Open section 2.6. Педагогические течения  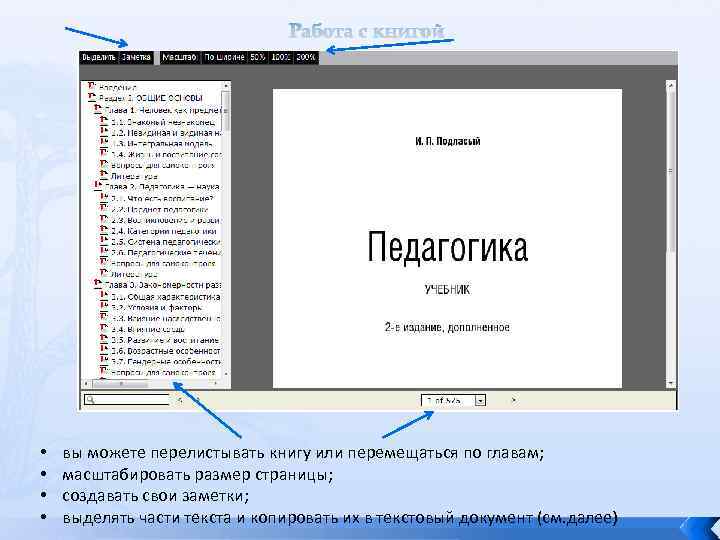click(x=166, y=253)
